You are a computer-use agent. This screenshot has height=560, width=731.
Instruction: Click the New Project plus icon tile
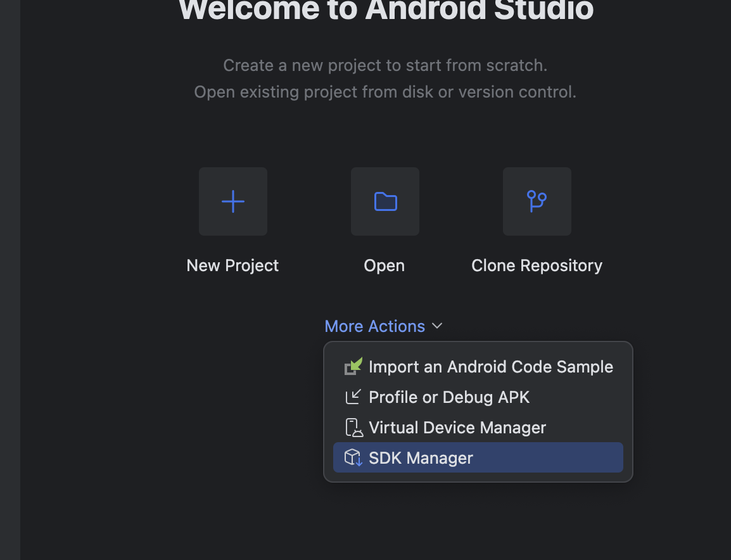point(233,201)
